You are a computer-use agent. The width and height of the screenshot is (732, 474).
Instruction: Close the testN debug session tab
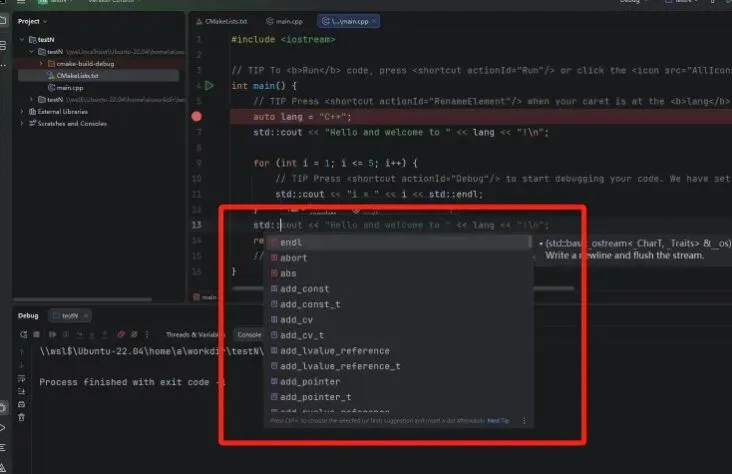[x=86, y=316]
